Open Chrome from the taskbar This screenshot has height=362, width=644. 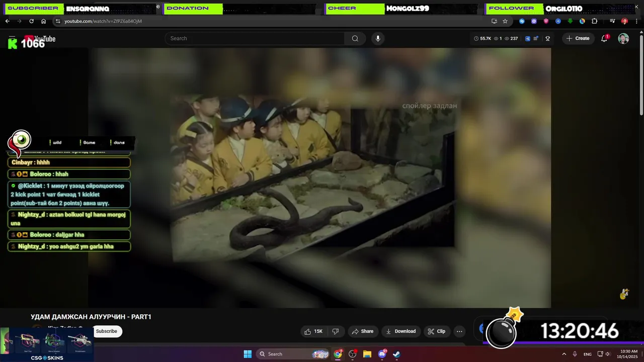point(338,354)
